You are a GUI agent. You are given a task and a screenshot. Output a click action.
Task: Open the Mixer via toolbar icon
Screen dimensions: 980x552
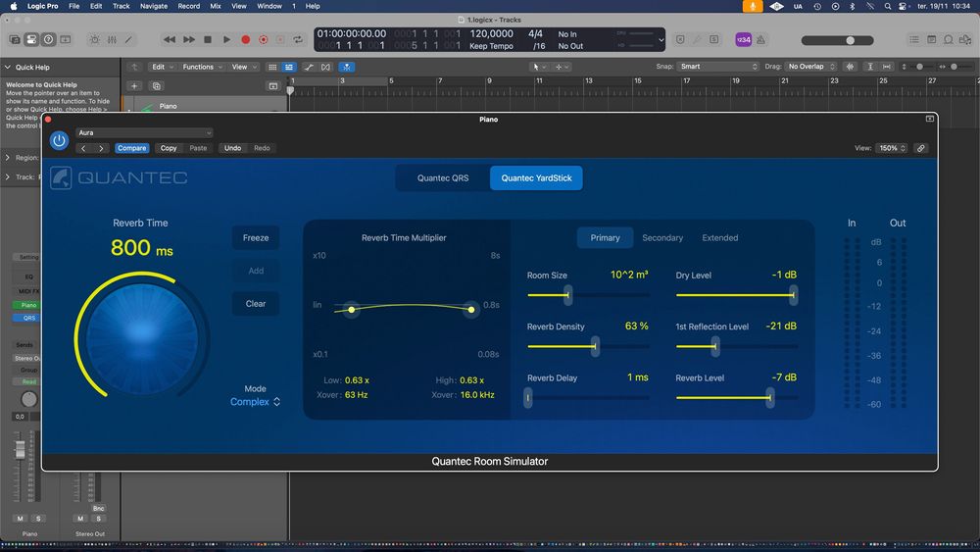pyautogui.click(x=113, y=40)
